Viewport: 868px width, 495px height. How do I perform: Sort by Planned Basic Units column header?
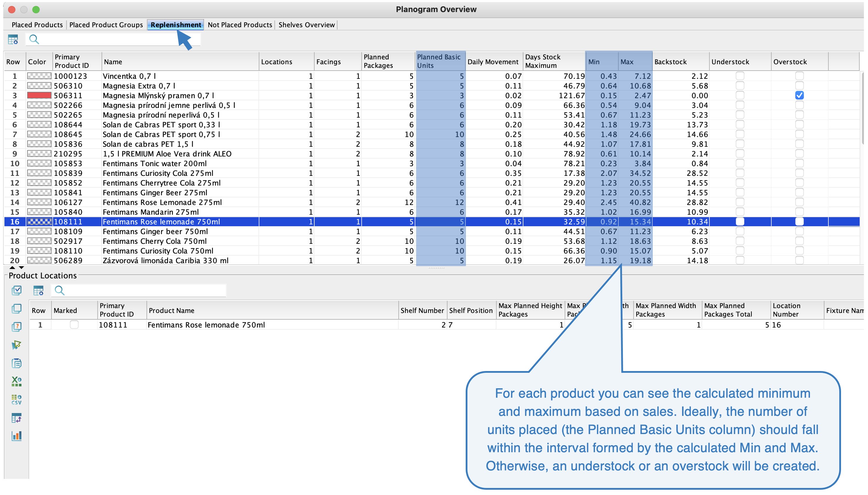coord(440,61)
